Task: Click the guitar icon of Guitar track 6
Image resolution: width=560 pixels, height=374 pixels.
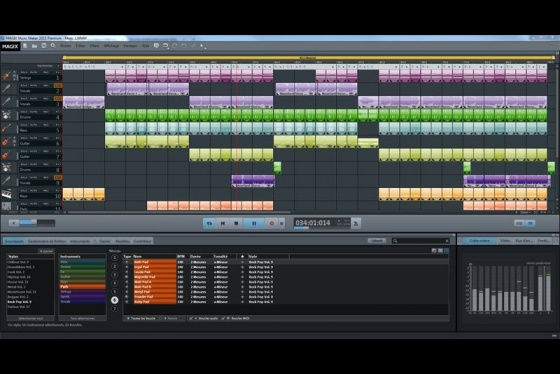Action: click(x=6, y=141)
